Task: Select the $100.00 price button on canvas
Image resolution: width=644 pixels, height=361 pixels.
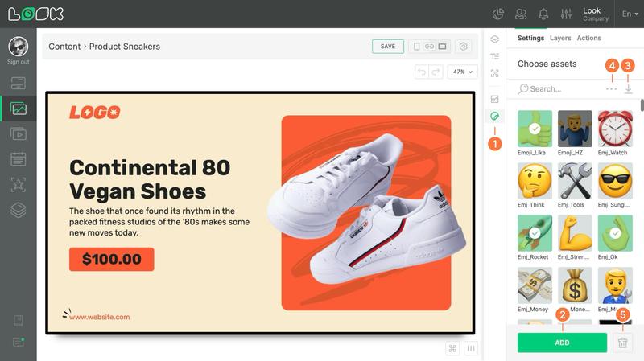Action: (x=111, y=259)
